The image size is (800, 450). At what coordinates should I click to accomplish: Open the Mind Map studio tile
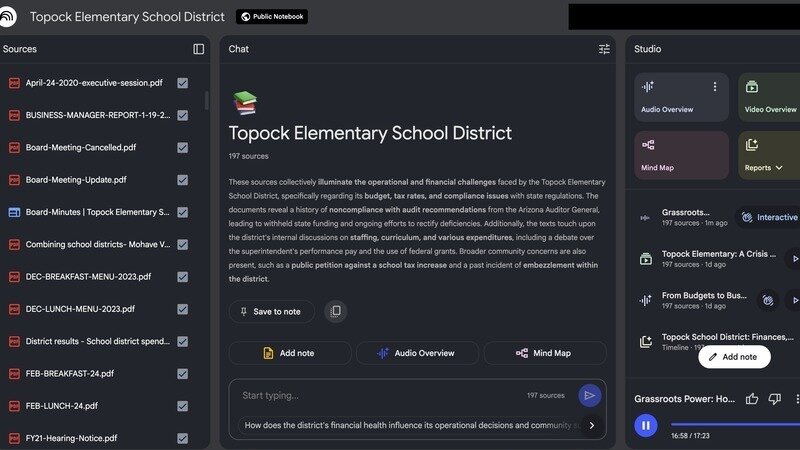[681, 155]
